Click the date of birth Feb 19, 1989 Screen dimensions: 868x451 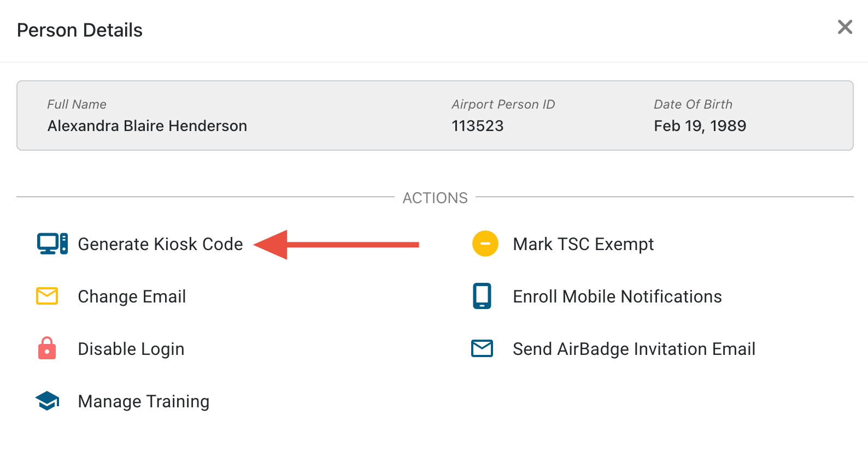click(x=700, y=126)
